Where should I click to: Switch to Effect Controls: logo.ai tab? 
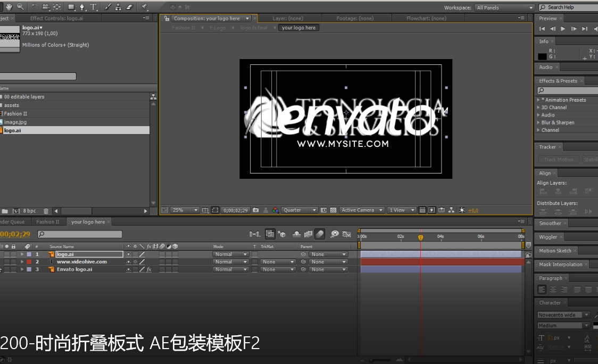pyautogui.click(x=56, y=18)
